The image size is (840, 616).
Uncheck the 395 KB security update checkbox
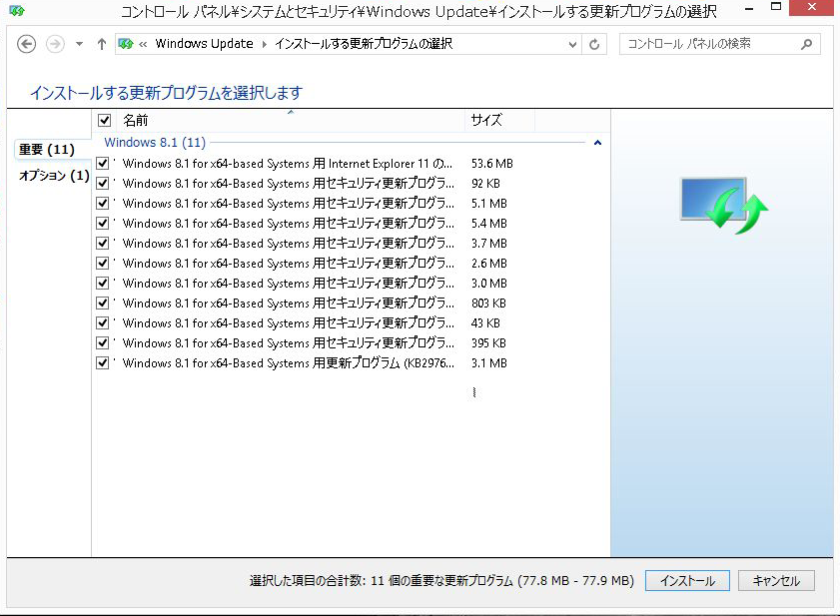pyautogui.click(x=102, y=342)
